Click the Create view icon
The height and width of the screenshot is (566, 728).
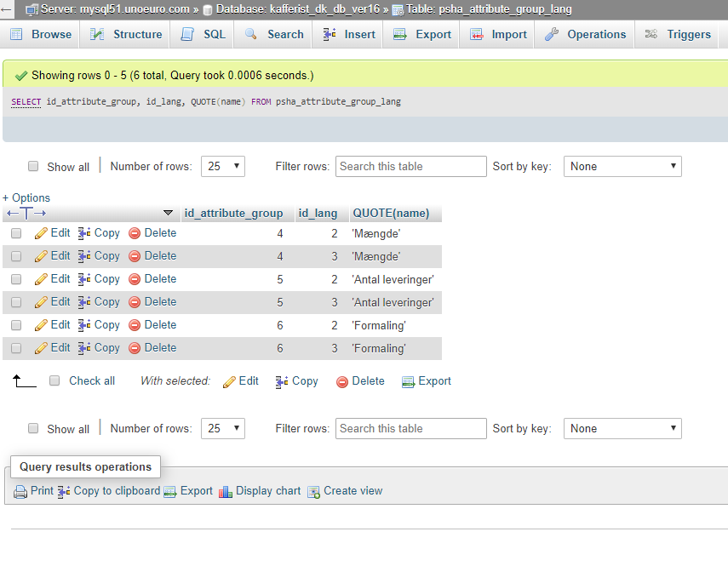click(314, 492)
